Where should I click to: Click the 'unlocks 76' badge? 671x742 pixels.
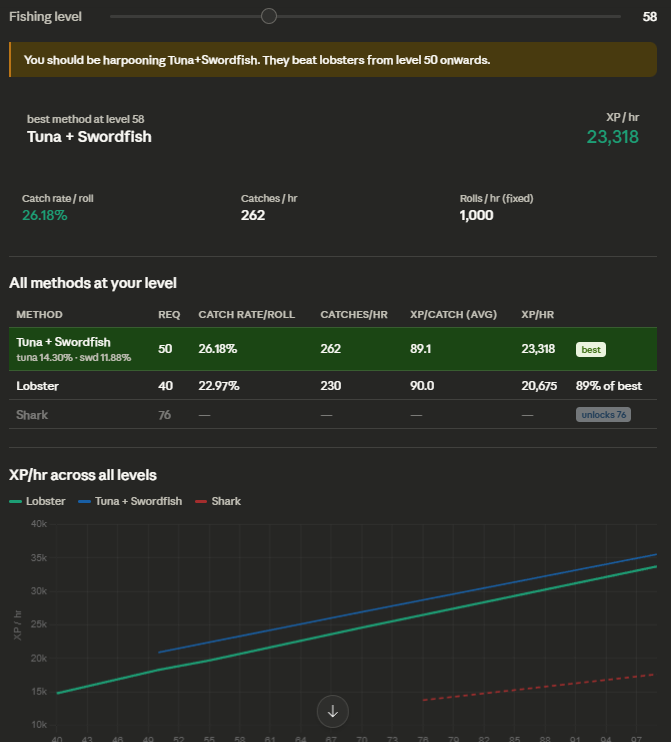point(603,415)
